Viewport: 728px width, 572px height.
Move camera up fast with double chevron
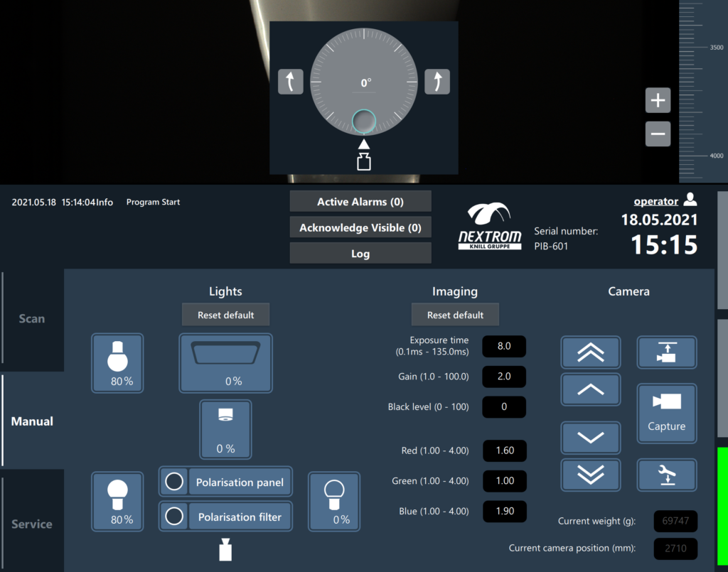pyautogui.click(x=591, y=352)
